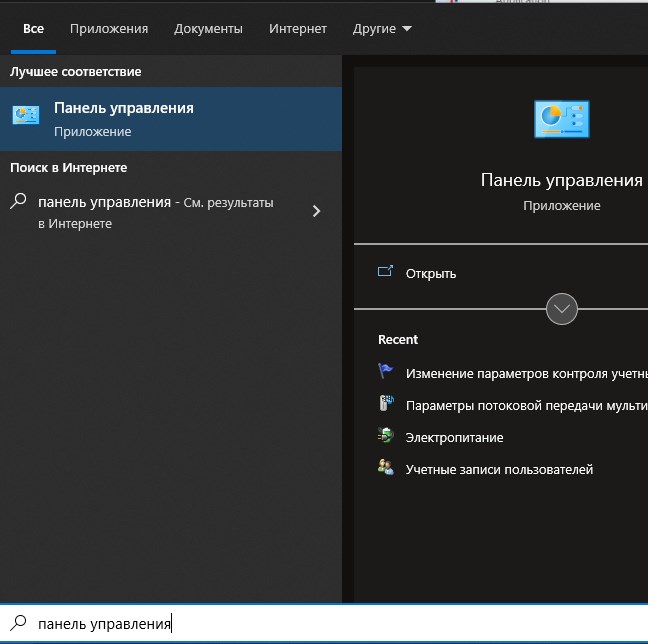Image resolution: width=648 pixels, height=644 pixels.
Task: Click the magnifier icon in the search box
Action: (x=18, y=623)
